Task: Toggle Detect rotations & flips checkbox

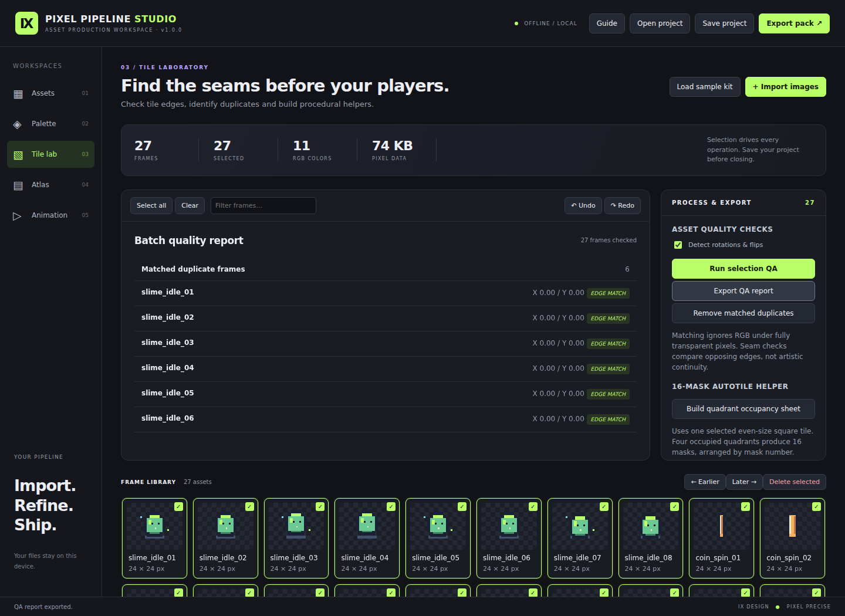Action: pyautogui.click(x=678, y=245)
